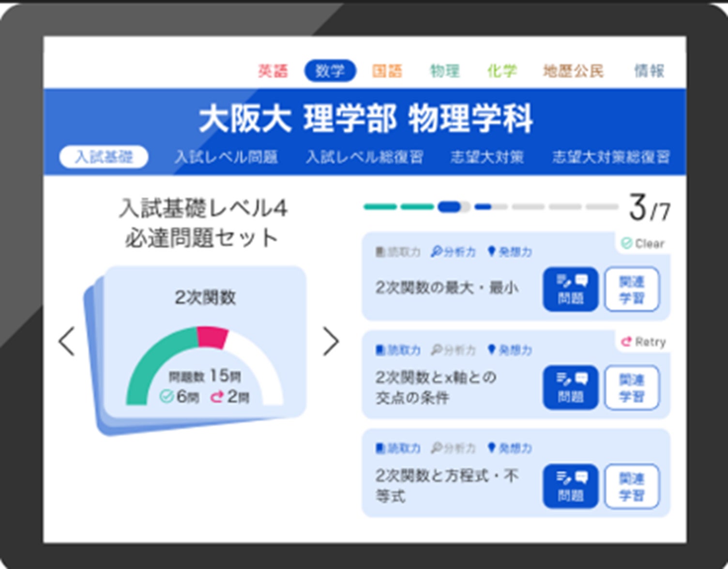Click the Clear status badge
The image size is (728, 569).
pyautogui.click(x=643, y=243)
